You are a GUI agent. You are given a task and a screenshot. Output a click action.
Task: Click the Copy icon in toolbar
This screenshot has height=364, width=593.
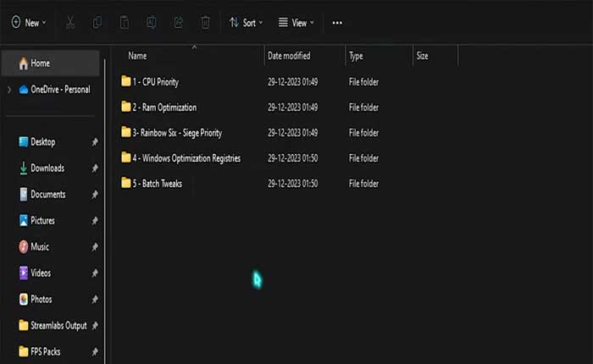click(97, 23)
